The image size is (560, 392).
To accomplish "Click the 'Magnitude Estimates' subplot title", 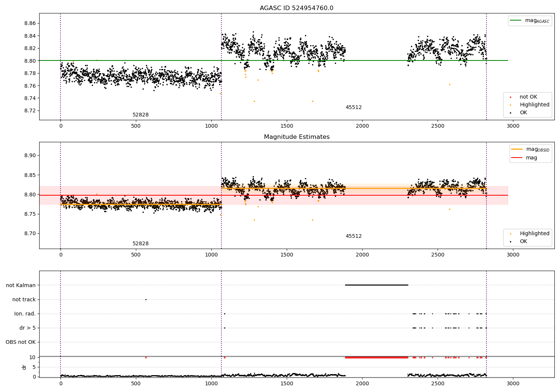I will 296,137.
